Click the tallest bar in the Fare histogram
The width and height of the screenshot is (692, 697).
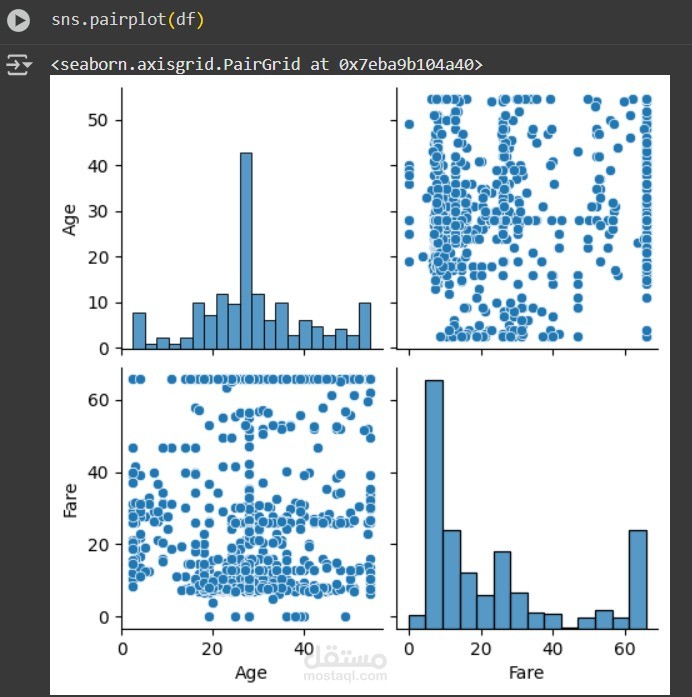pos(434,500)
